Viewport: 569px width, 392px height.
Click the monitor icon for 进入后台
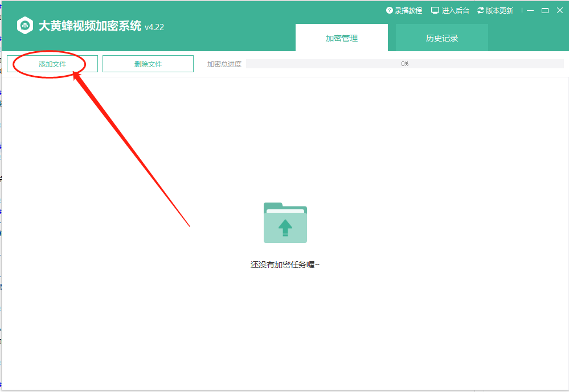pos(435,10)
